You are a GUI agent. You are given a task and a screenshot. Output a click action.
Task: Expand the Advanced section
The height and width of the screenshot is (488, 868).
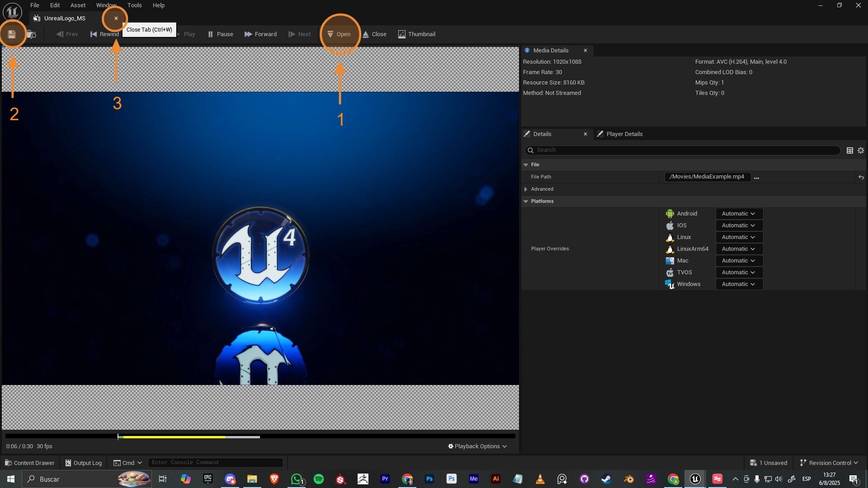(x=526, y=189)
